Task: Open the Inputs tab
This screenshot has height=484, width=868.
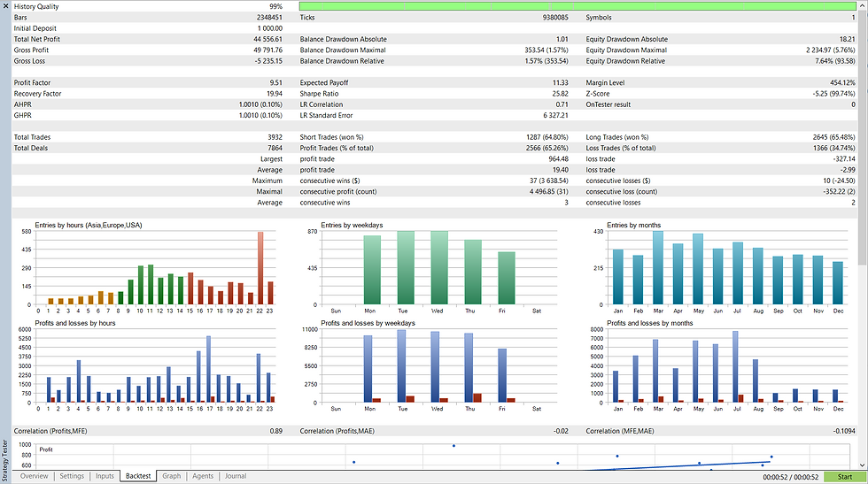Action: tap(105, 476)
